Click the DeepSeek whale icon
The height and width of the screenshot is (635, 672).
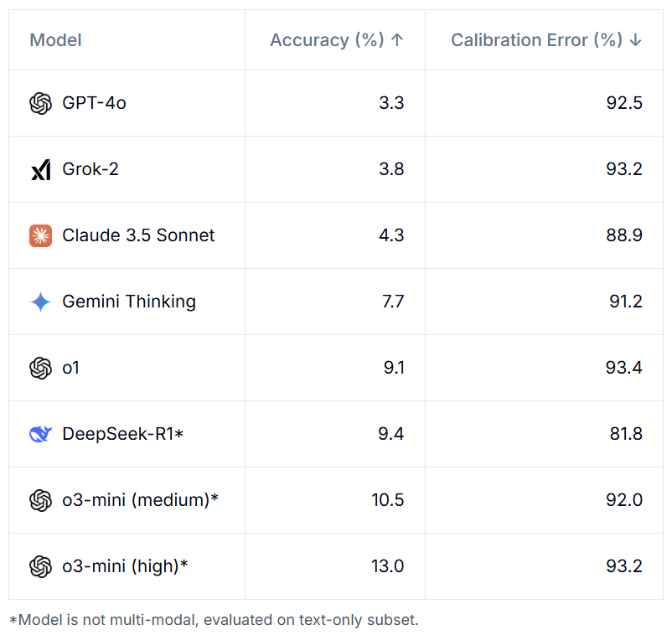[x=40, y=434]
